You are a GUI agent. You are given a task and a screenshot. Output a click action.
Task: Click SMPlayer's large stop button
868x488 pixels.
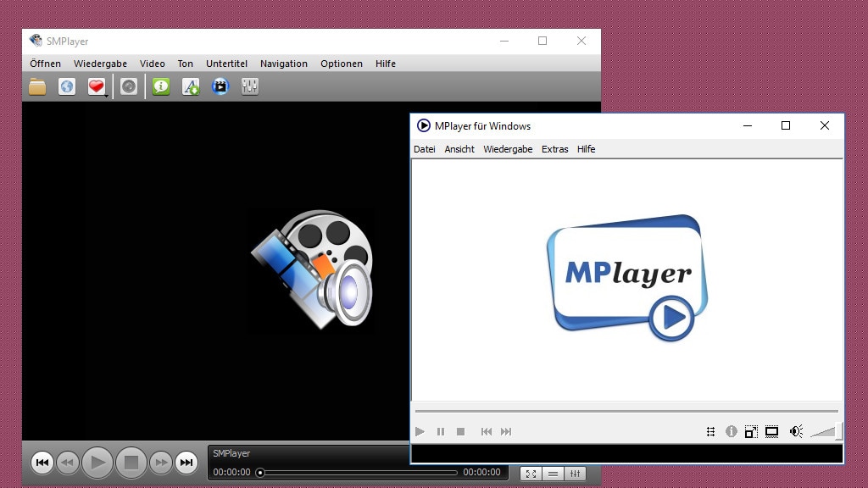pos(131,463)
